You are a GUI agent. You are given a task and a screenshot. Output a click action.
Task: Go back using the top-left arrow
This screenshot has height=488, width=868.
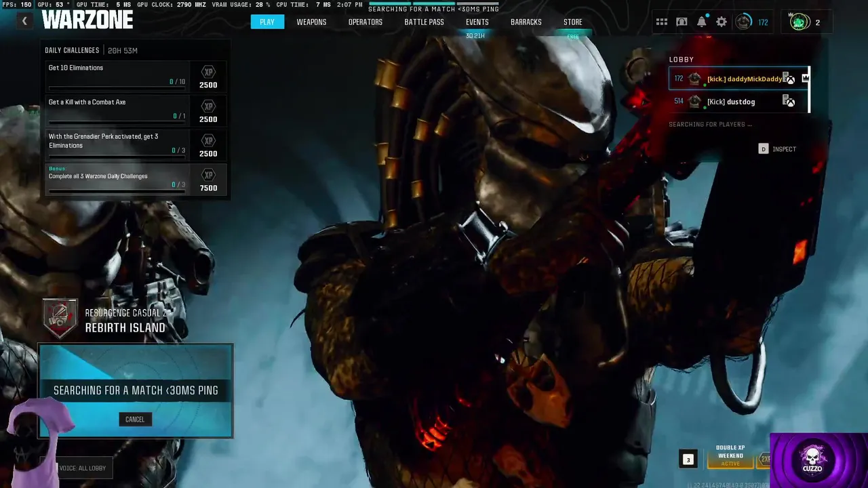tap(24, 22)
